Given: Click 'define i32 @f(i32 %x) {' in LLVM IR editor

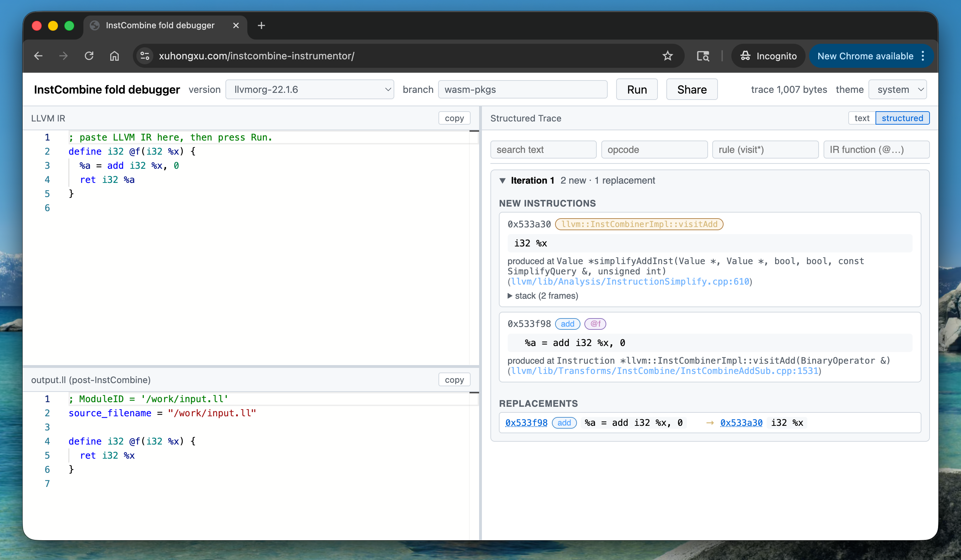Looking at the screenshot, I should (x=132, y=151).
